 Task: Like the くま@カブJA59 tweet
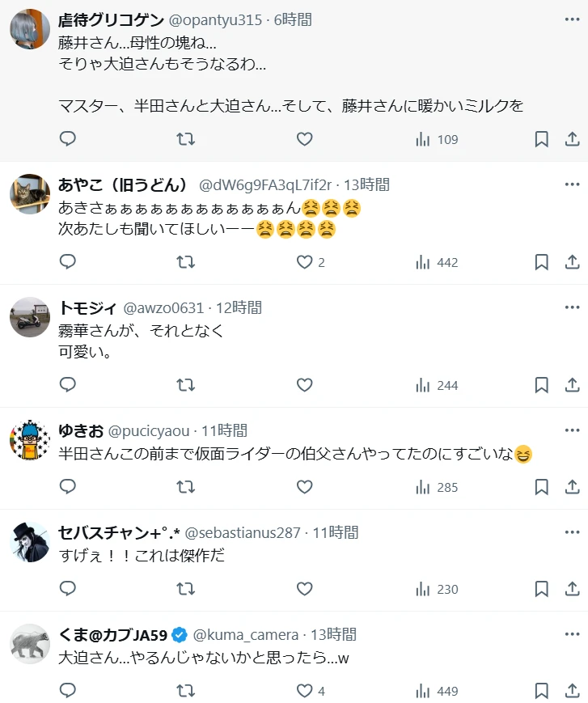(304, 691)
